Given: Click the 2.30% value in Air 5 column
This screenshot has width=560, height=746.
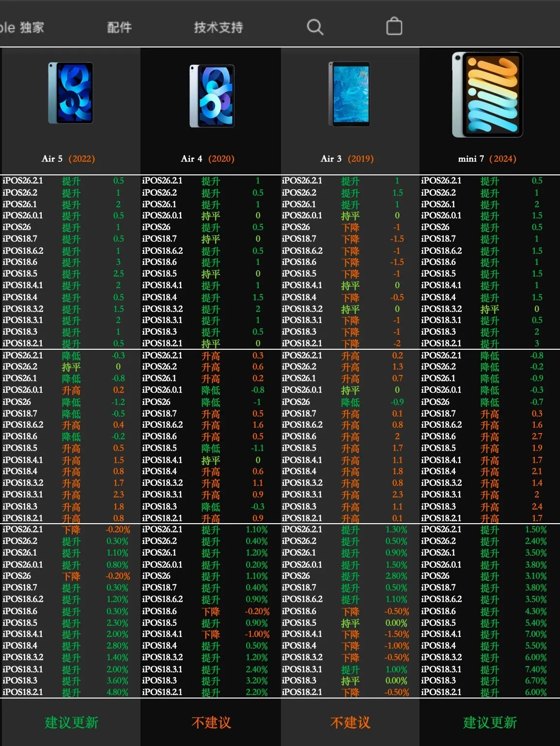Looking at the screenshot, I should pos(117,623).
